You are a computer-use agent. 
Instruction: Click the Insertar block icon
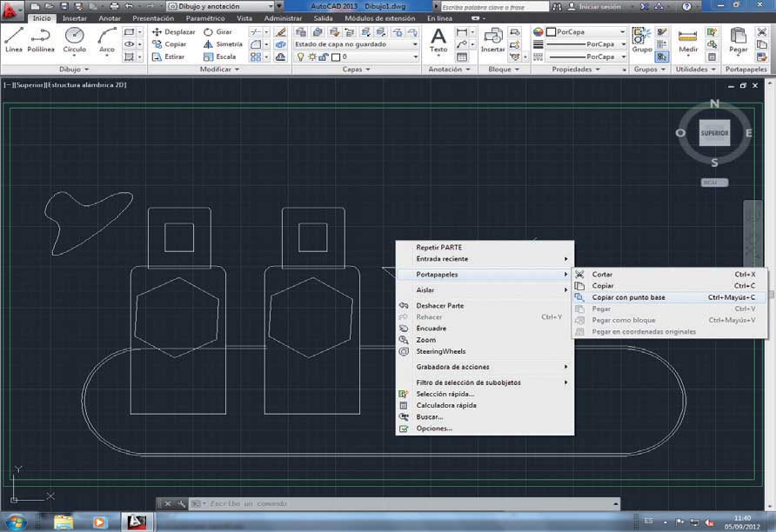tap(493, 40)
